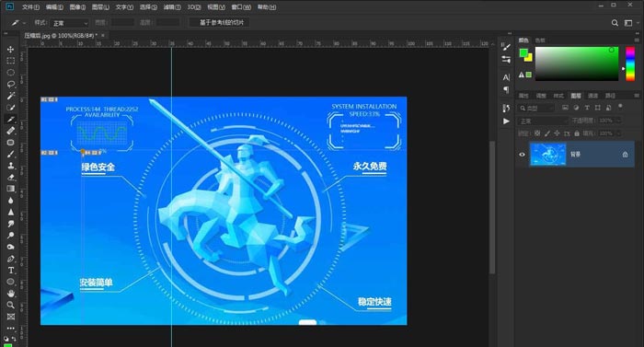Select the Dodge tool
The height and width of the screenshot is (347, 644).
pyautogui.click(x=11, y=236)
